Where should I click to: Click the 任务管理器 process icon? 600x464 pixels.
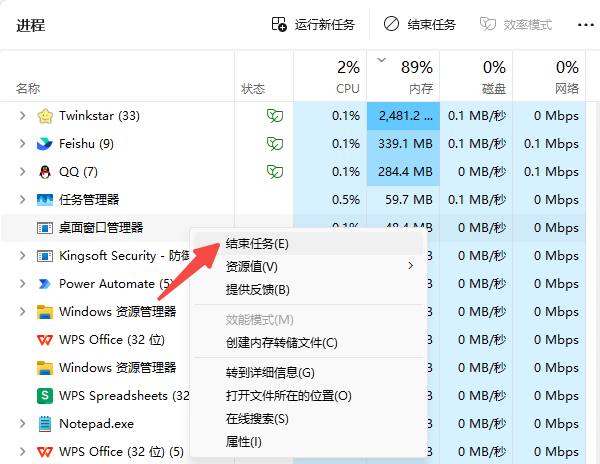pos(45,200)
